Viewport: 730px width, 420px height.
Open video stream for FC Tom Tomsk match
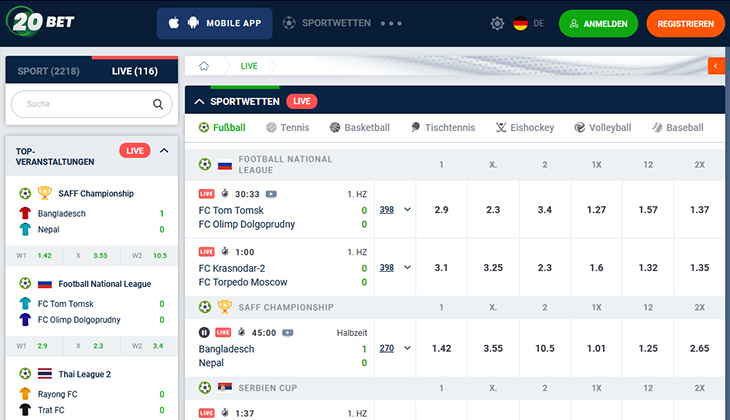click(x=271, y=194)
